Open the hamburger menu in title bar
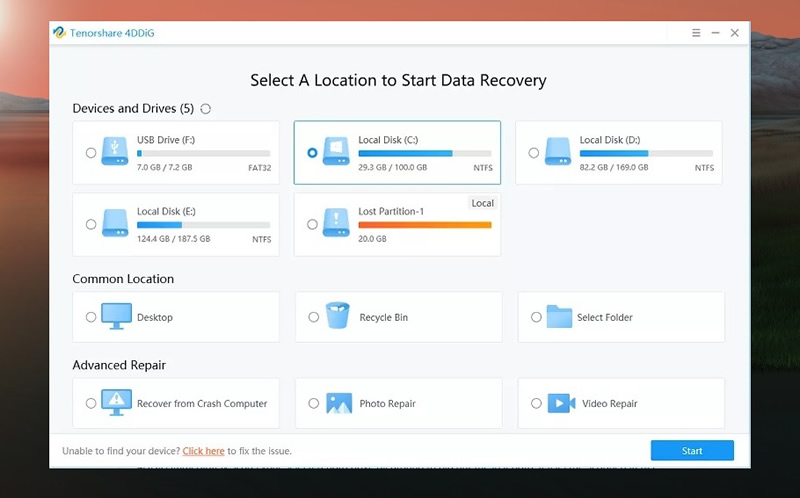 pos(696,33)
